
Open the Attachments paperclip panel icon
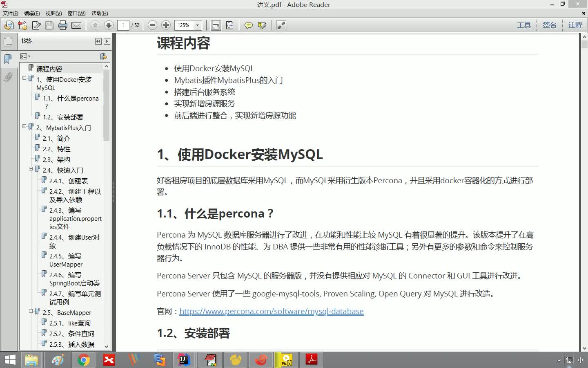tap(8, 77)
